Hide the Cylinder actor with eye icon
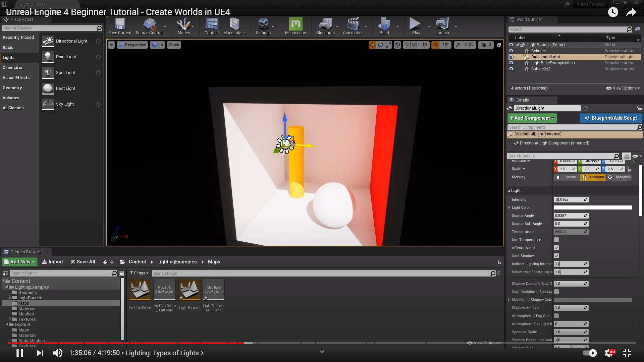The width and height of the screenshot is (644, 362). (511, 51)
